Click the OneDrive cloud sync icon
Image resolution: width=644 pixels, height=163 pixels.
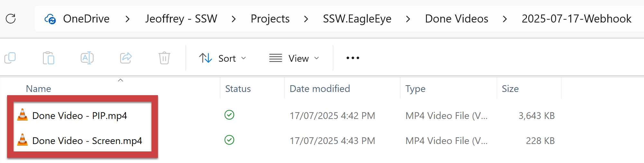[50, 19]
